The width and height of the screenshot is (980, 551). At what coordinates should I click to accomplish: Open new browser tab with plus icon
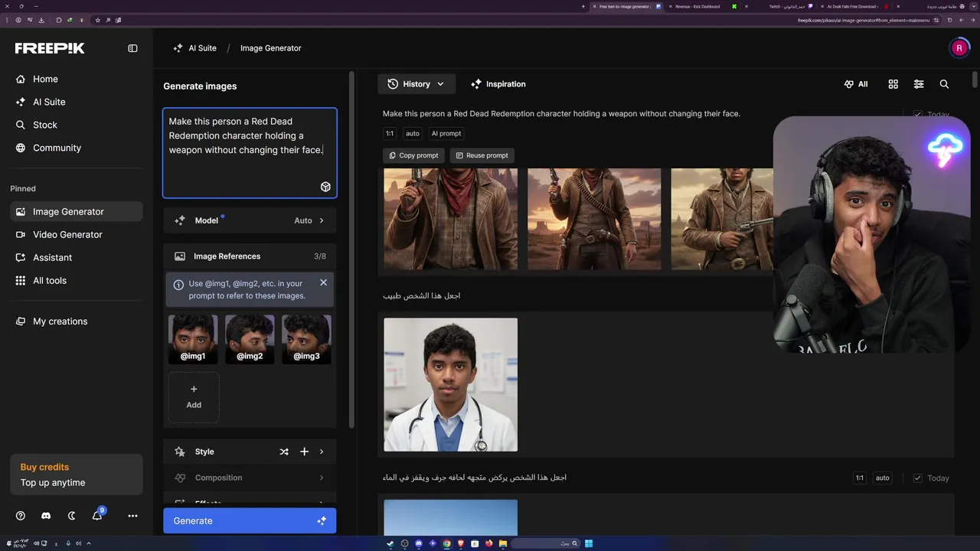pos(583,6)
